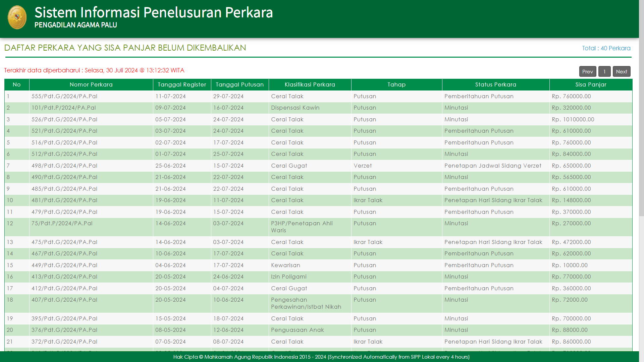Select case 498/Pdt.G/2024/PA.Pal row
Screen dimensions: 644x362
[x=64, y=166]
